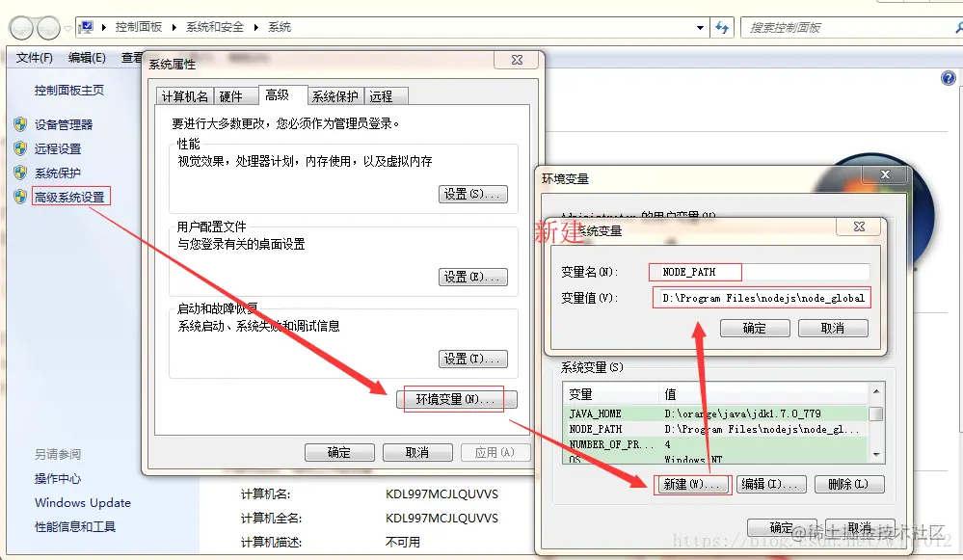
Task: Open 高级系统设置 link
Action: (x=69, y=197)
